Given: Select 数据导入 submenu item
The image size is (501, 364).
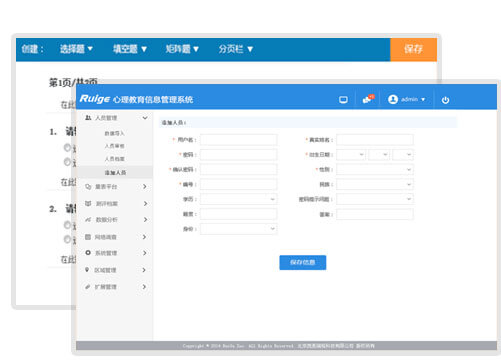Looking at the screenshot, I should 114,133.
